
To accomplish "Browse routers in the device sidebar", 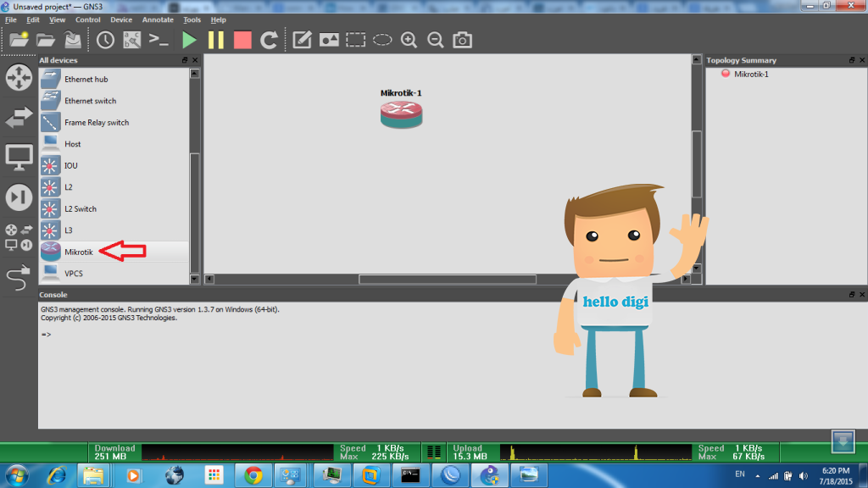I will (x=19, y=77).
